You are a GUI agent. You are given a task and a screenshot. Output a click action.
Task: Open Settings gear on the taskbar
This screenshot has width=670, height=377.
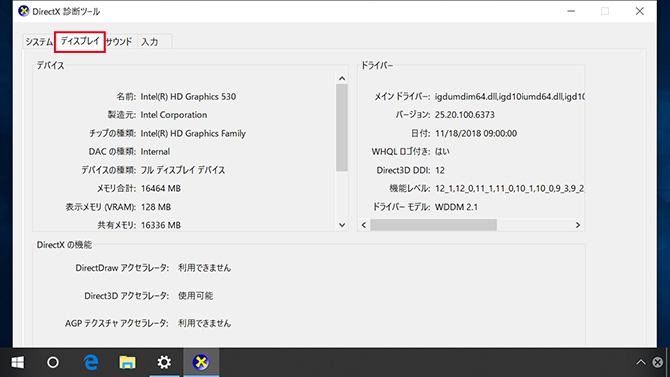(x=164, y=362)
